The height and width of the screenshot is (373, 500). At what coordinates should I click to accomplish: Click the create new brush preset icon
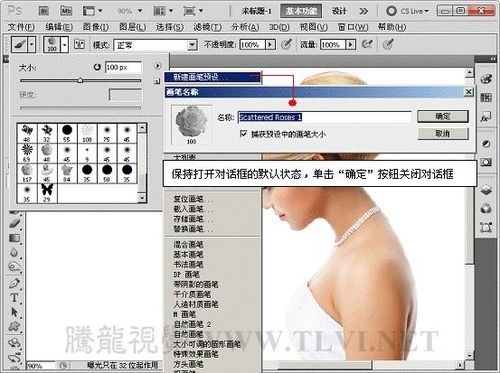pos(157,81)
